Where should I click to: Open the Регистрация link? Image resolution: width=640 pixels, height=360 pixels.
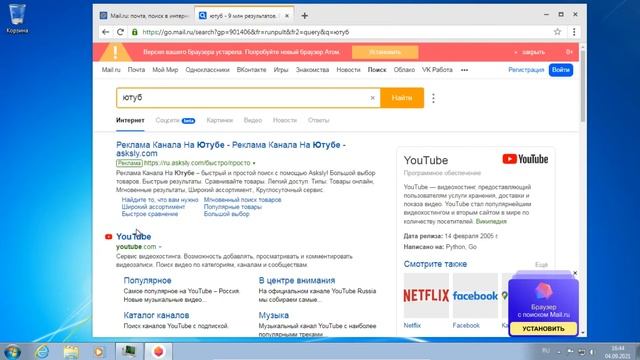click(x=526, y=70)
